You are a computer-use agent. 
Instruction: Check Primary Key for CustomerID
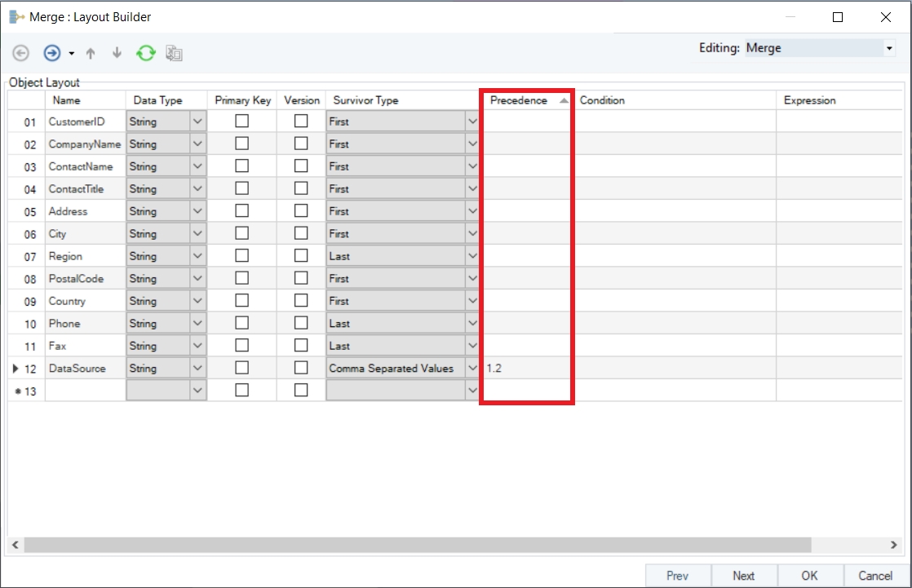(241, 122)
